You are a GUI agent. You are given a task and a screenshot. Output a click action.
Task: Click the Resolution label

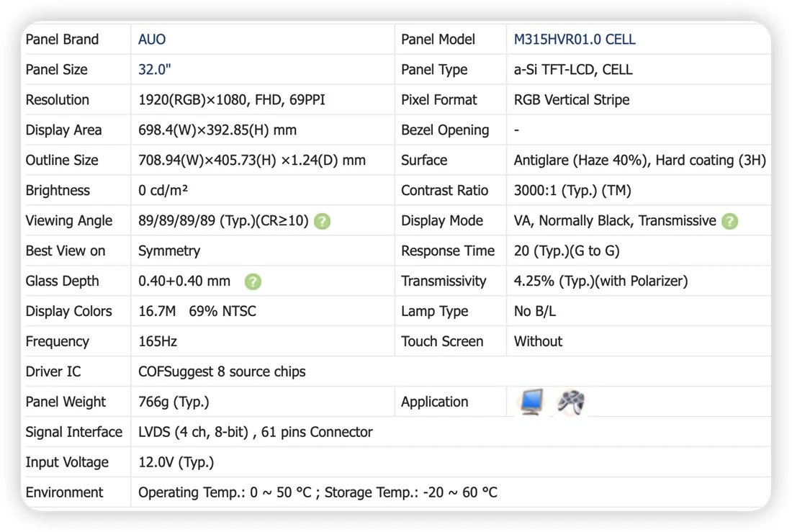(58, 100)
